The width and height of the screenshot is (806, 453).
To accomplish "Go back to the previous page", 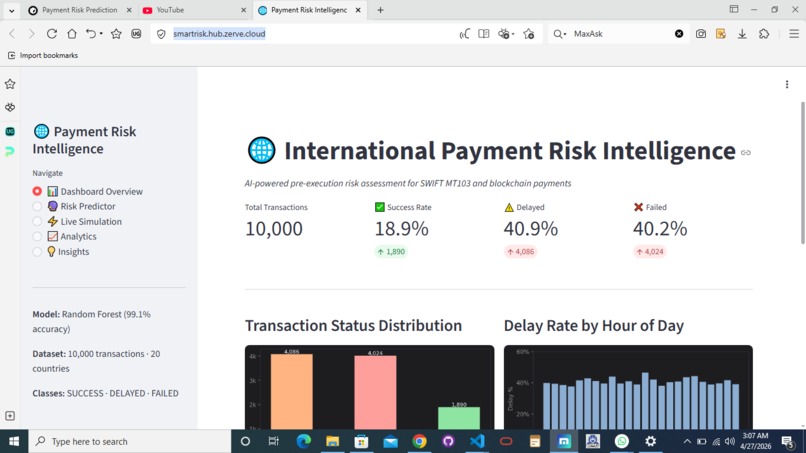I will 12,34.
